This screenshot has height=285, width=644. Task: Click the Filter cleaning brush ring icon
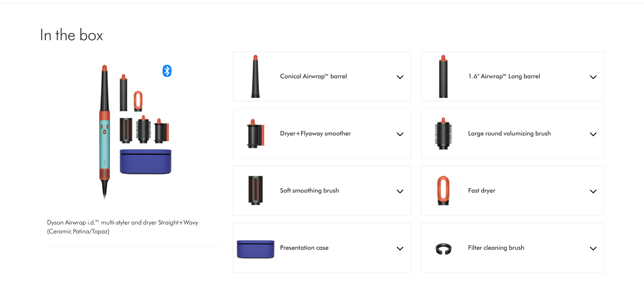click(x=443, y=249)
